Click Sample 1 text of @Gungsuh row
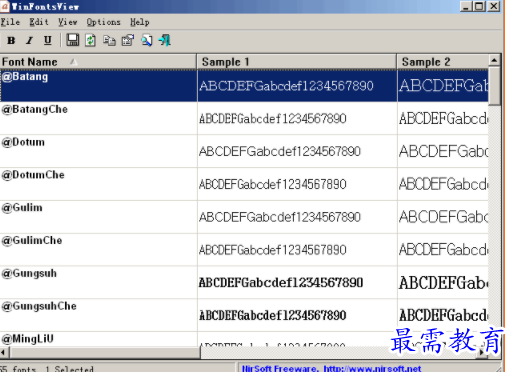The width and height of the screenshot is (512, 372). (x=281, y=283)
